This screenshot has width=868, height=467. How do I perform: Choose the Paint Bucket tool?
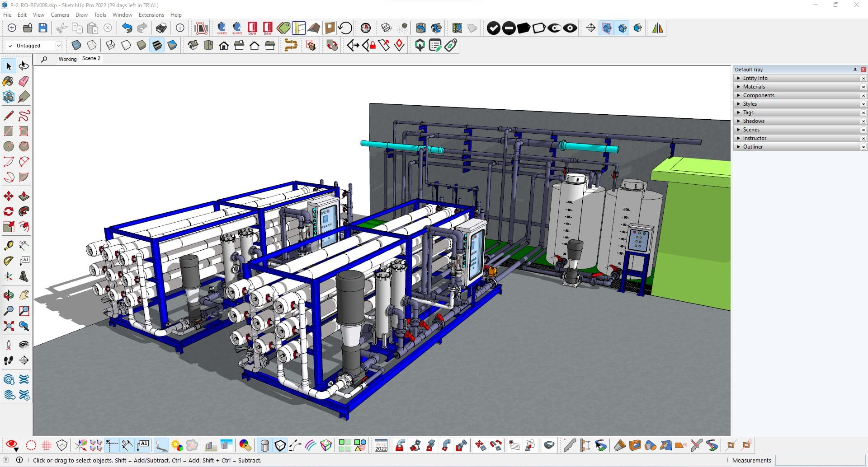9,81
